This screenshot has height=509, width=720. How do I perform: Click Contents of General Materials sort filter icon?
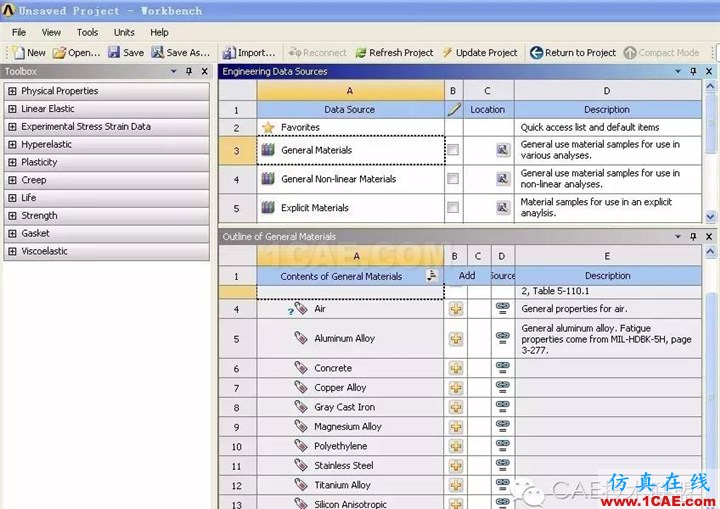tap(431, 276)
